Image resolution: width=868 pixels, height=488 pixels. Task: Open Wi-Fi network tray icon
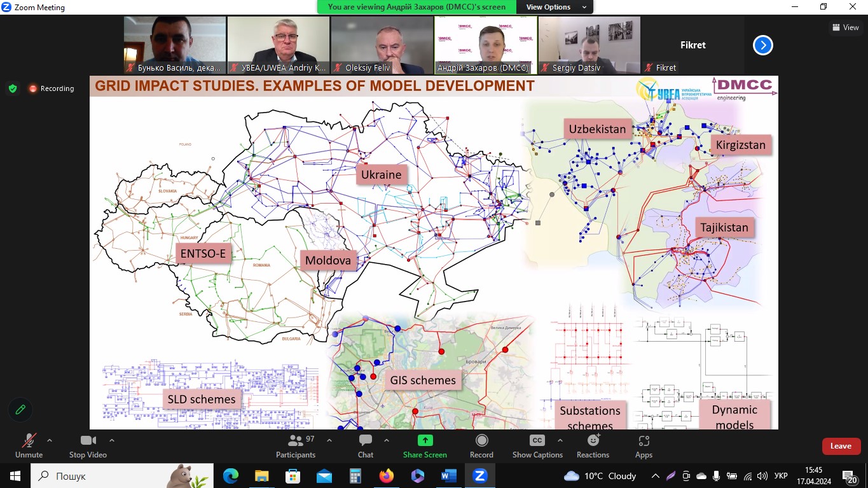click(x=748, y=476)
